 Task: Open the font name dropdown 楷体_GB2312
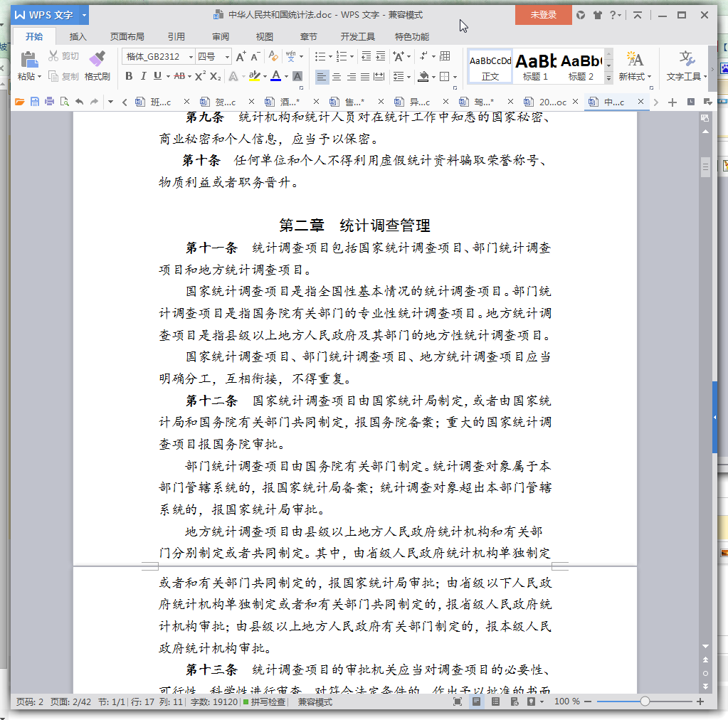[x=191, y=57]
